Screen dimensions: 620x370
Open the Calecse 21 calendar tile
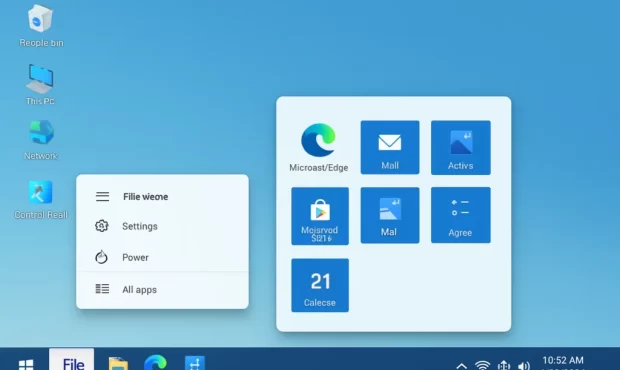[x=320, y=285]
